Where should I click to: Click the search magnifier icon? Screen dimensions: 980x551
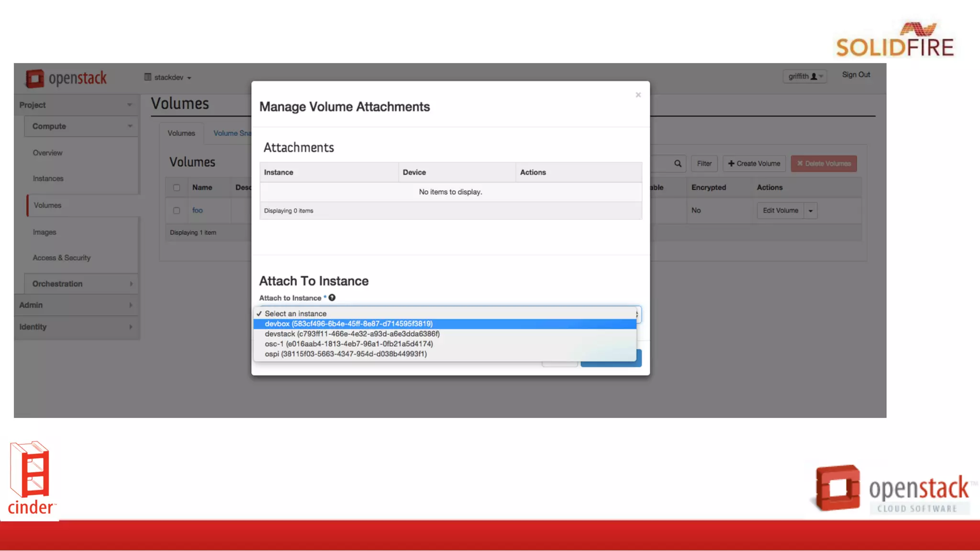tap(678, 164)
